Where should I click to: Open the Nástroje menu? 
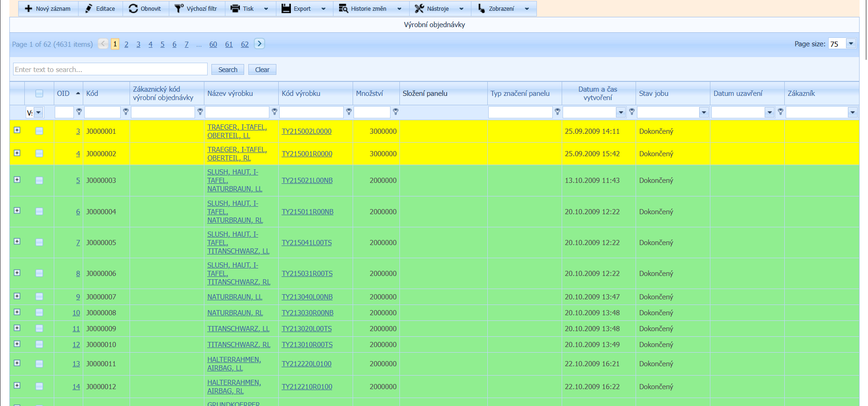click(x=439, y=8)
